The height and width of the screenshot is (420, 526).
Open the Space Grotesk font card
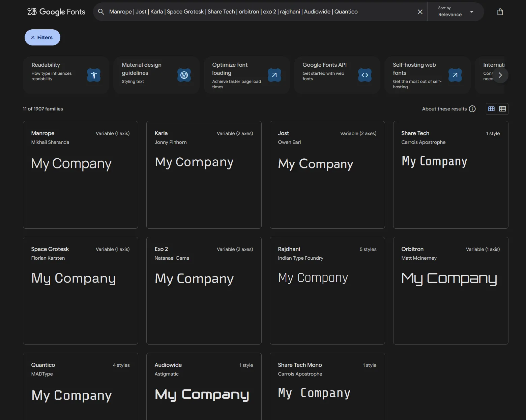(80, 290)
